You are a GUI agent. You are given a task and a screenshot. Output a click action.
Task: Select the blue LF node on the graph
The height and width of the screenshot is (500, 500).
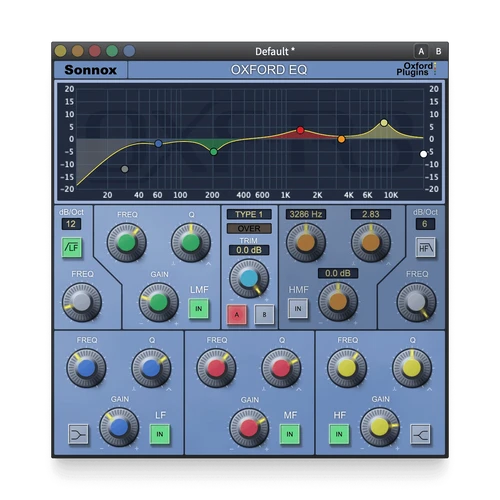tap(158, 144)
